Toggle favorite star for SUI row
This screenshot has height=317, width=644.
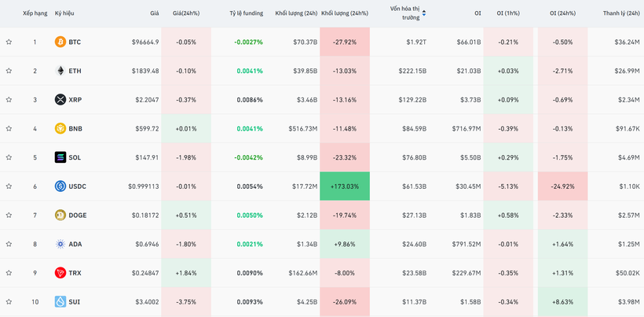[x=9, y=301]
